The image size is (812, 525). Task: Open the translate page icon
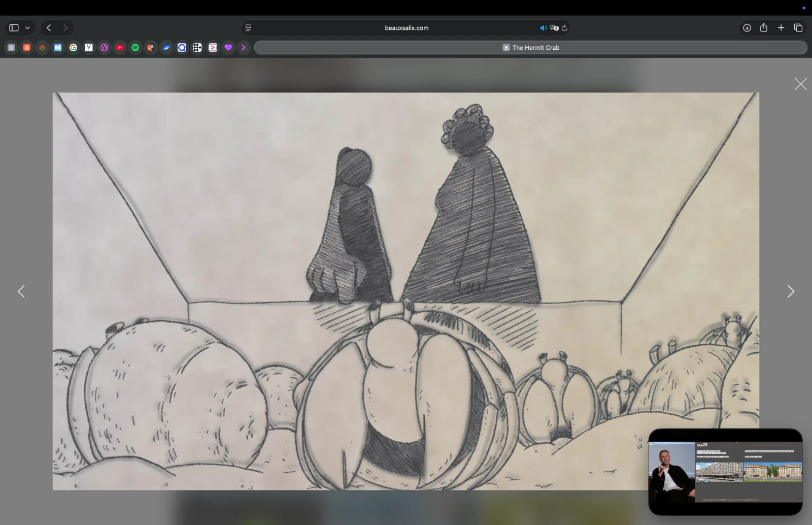point(554,28)
